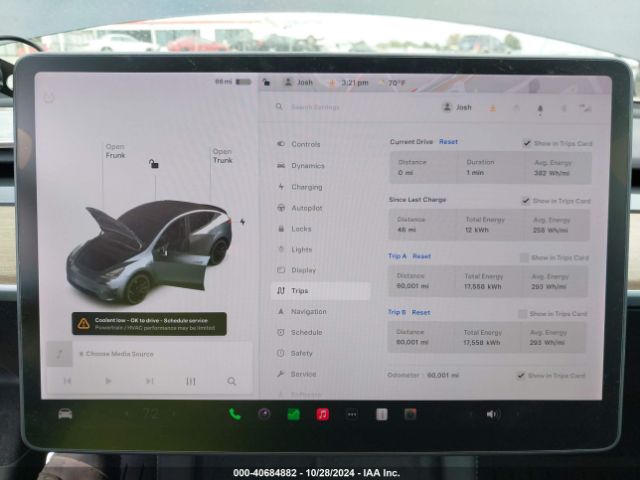Tap the cabin temperature 72 setting
The height and width of the screenshot is (480, 640).
(x=150, y=414)
